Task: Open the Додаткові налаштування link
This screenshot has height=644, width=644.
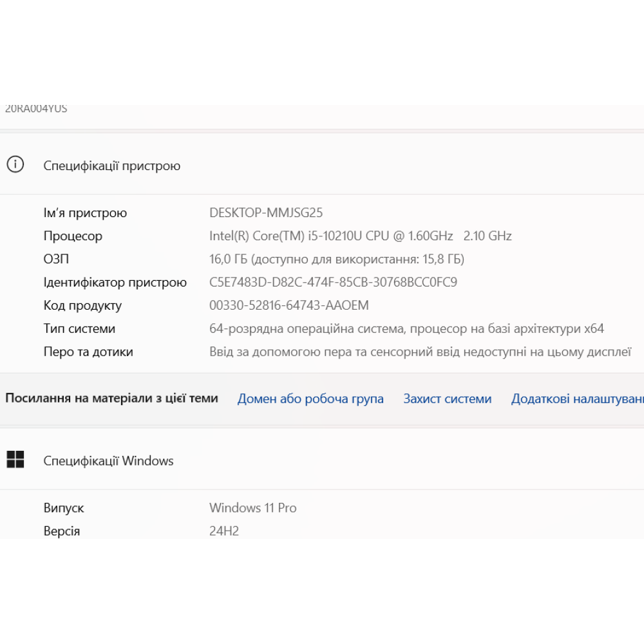Action: [x=577, y=399]
